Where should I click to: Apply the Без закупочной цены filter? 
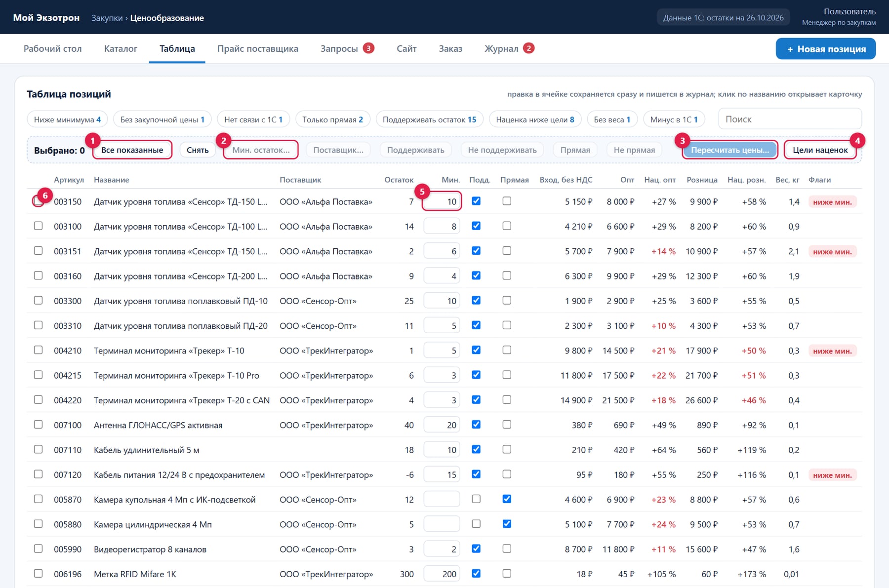click(162, 119)
